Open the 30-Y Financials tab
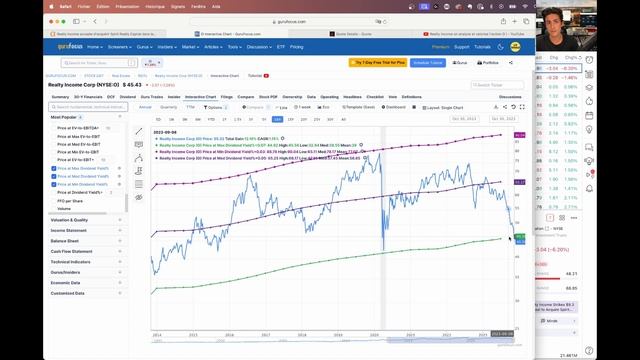Viewport: 640px width, 360px height. click(88, 97)
